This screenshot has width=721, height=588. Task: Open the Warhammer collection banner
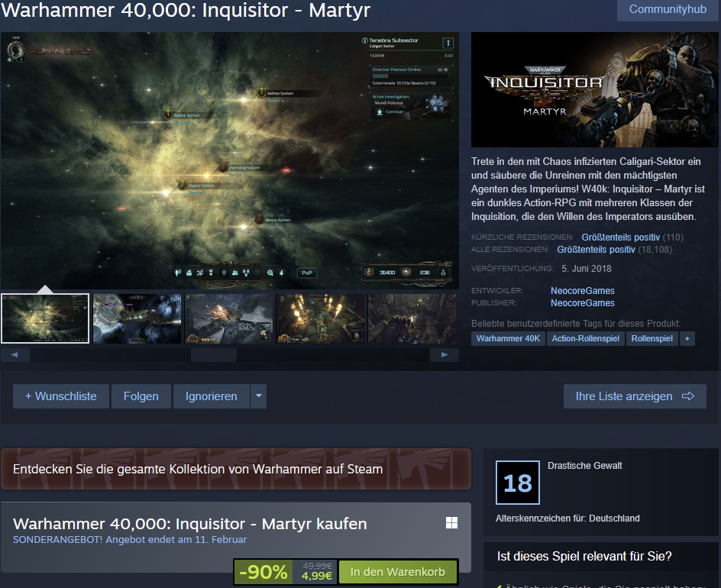236,469
